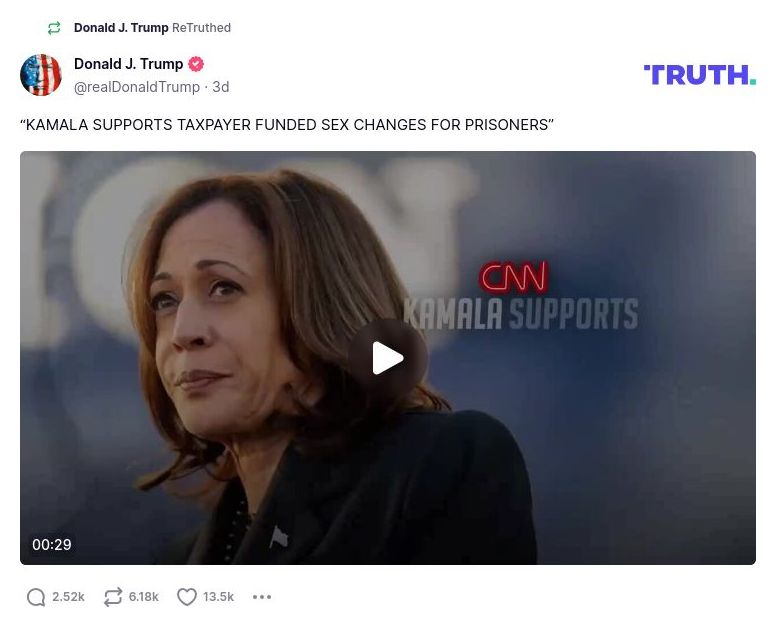777x627 pixels.
Task: Click the post text about Kamala
Action: pos(287,124)
